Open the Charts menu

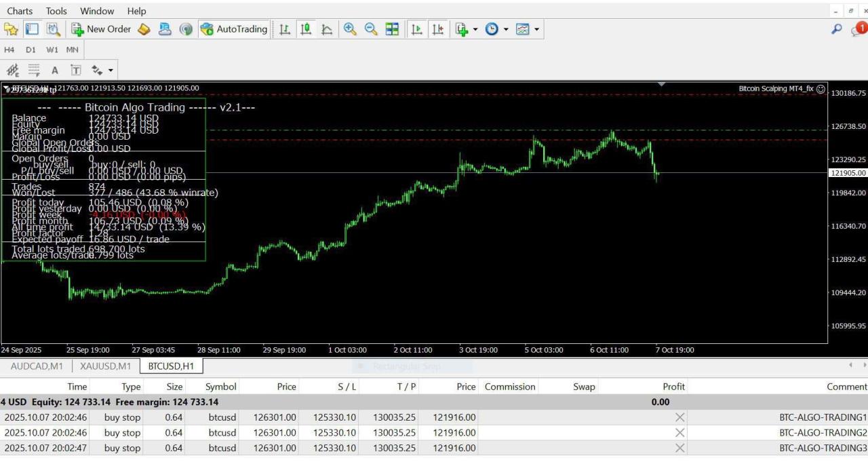click(x=20, y=11)
